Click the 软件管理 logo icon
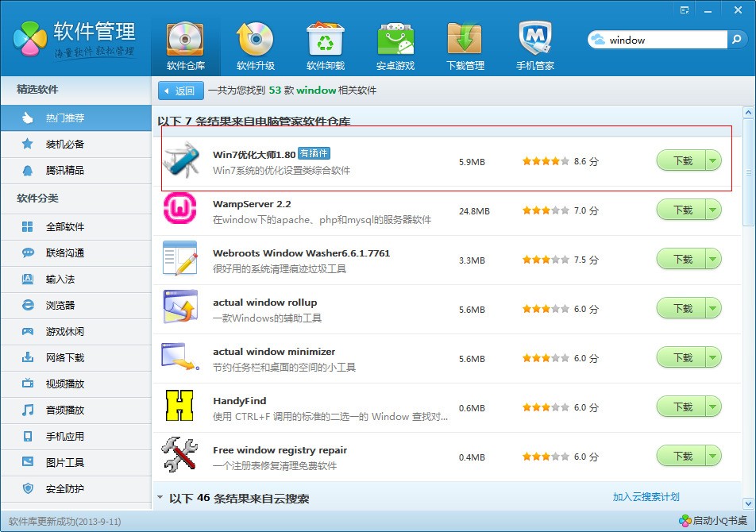Viewport: 756px width, 532px height. [30, 39]
